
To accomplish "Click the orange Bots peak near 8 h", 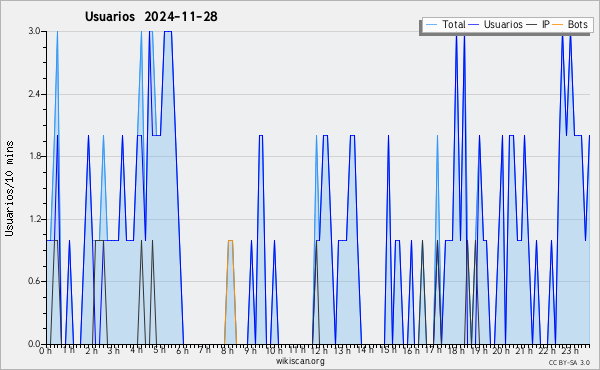I will point(230,241).
